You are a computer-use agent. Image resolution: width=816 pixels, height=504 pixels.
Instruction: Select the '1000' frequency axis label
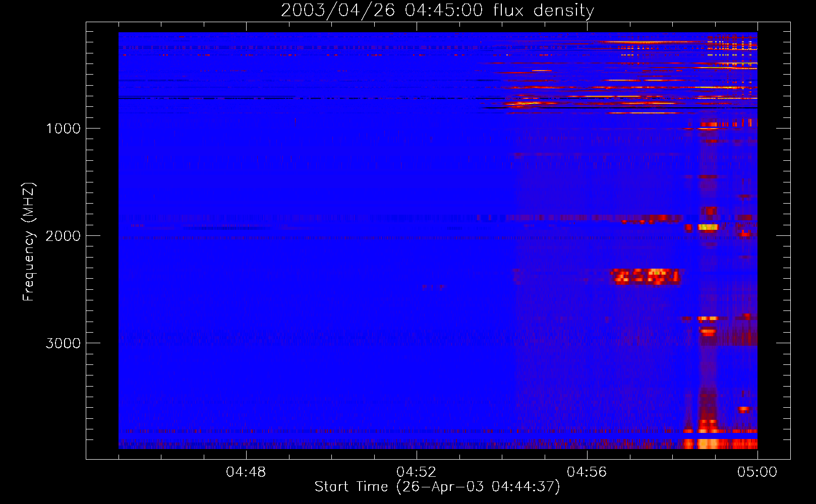pyautogui.click(x=63, y=129)
